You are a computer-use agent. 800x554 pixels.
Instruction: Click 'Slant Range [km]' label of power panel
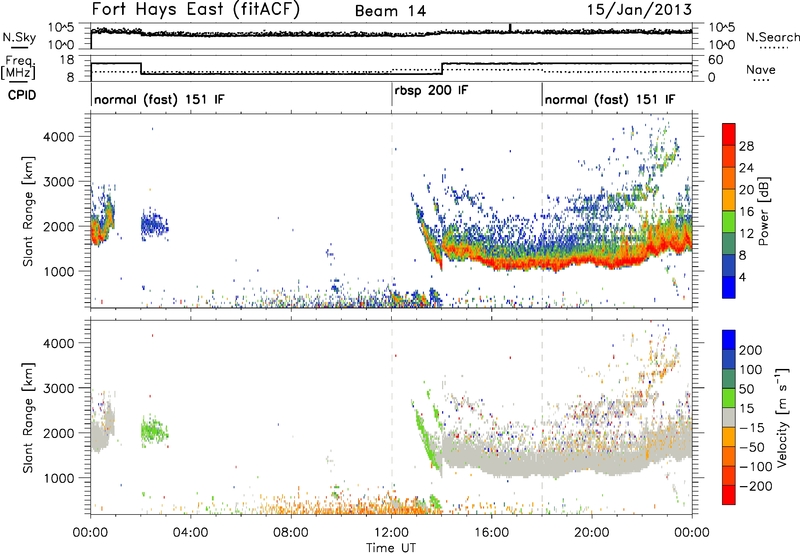pyautogui.click(x=28, y=211)
